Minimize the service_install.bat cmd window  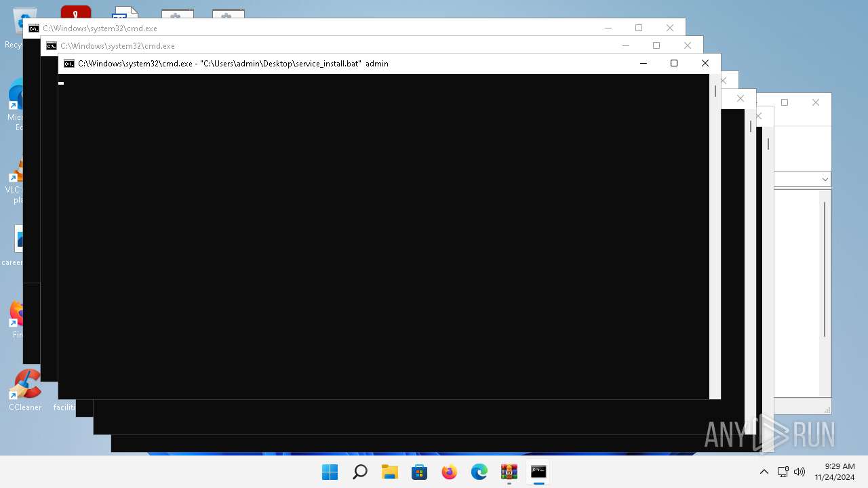(x=643, y=63)
